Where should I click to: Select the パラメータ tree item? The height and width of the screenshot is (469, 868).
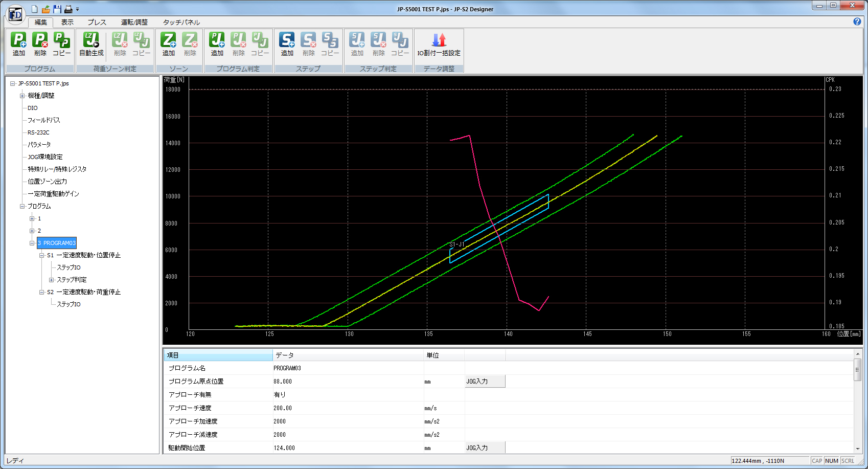[39, 145]
